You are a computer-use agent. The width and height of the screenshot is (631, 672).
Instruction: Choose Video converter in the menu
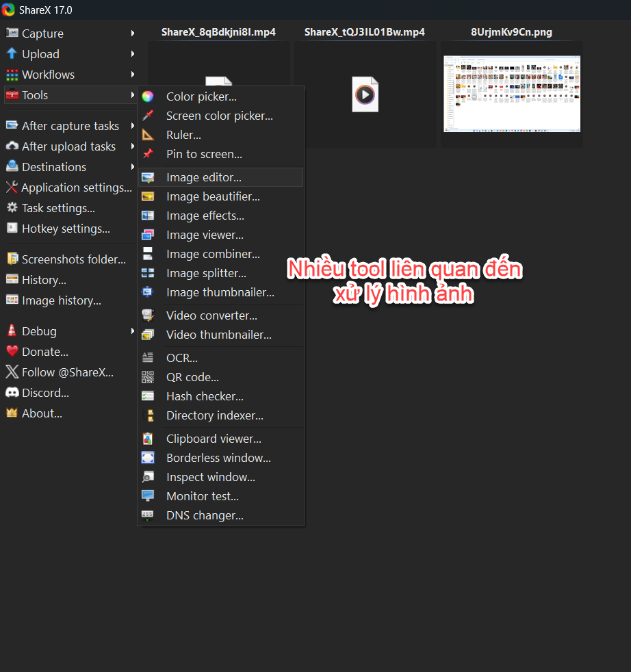pyautogui.click(x=211, y=315)
